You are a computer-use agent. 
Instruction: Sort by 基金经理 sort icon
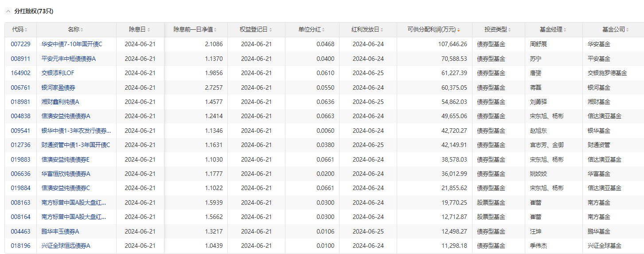[566, 30]
